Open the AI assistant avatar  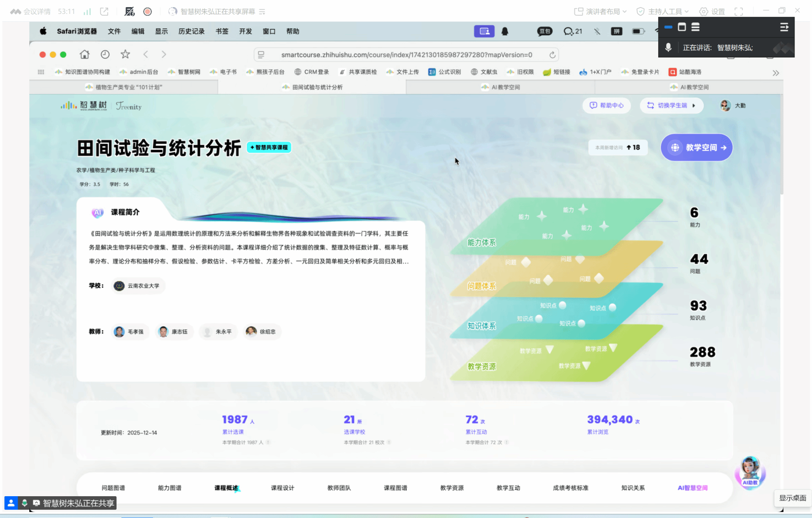(x=750, y=472)
